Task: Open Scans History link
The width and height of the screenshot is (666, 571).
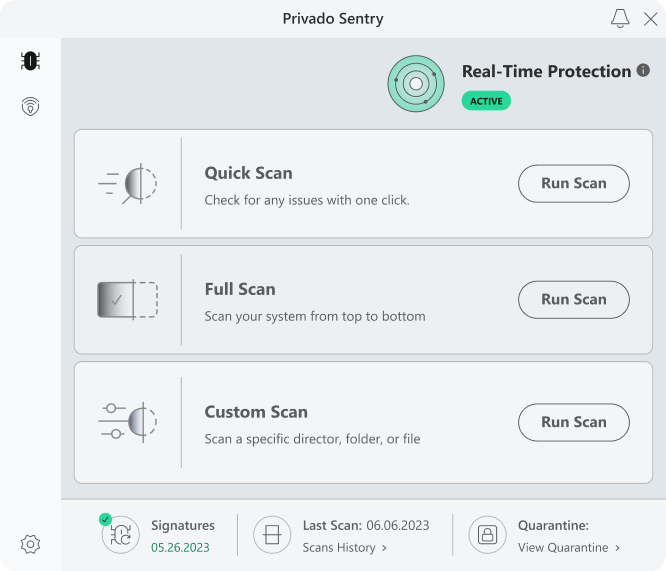Action: pos(344,548)
